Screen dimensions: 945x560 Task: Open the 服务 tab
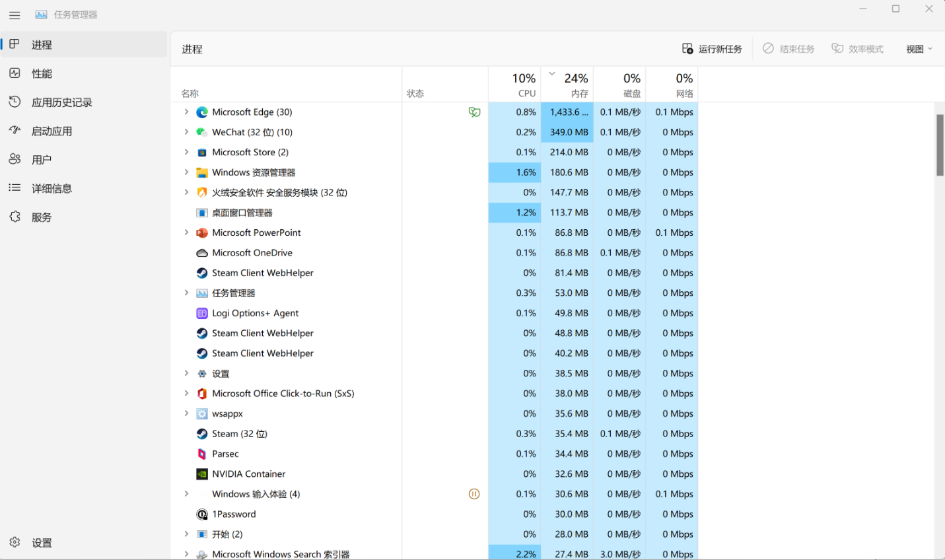pos(85,217)
